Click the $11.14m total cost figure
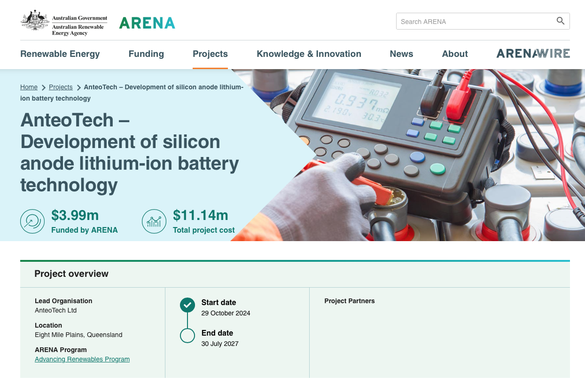585x392 pixels. coord(201,215)
